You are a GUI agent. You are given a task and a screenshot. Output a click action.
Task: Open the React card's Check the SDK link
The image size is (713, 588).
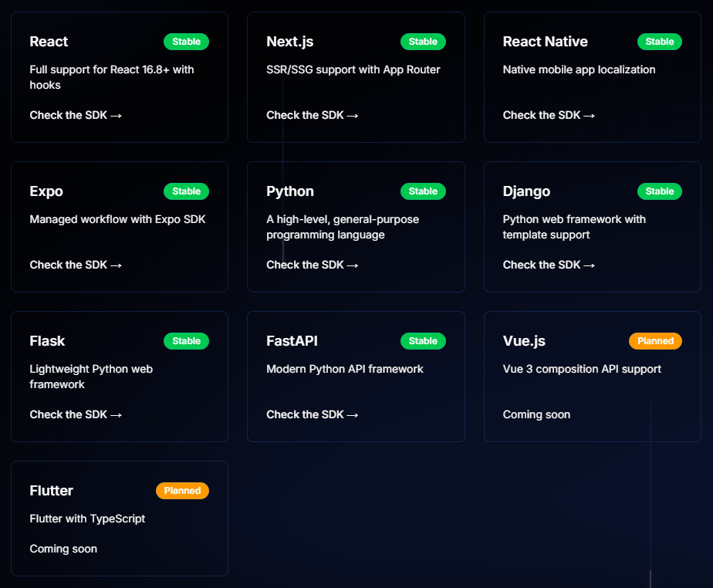[x=76, y=115]
